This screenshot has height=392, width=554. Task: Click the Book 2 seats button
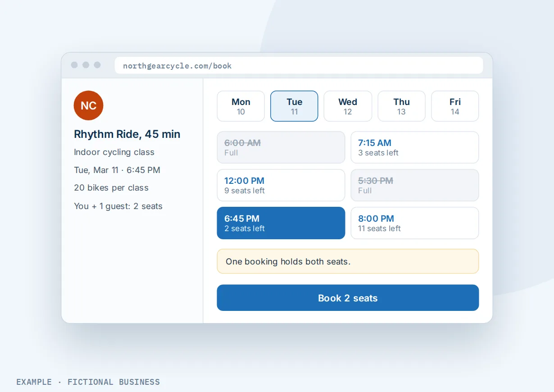pyautogui.click(x=348, y=298)
